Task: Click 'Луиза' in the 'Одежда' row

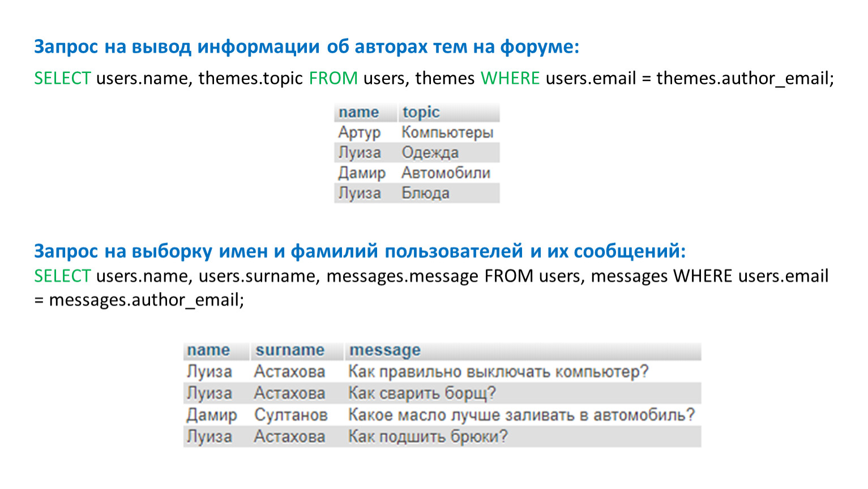Action: (x=360, y=153)
